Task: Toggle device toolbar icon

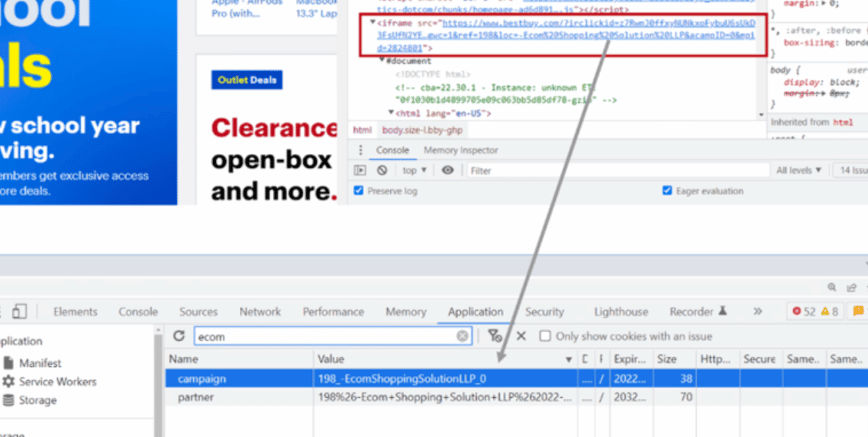Action: 19,311
